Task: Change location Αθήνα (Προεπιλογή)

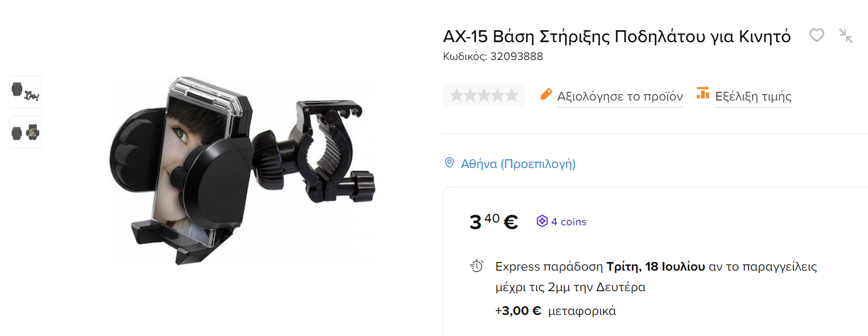Action: (518, 164)
